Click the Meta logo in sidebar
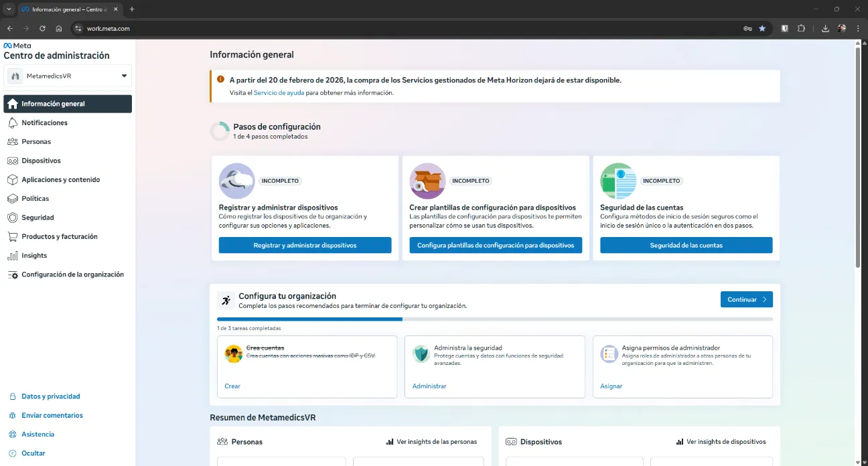 (17, 46)
